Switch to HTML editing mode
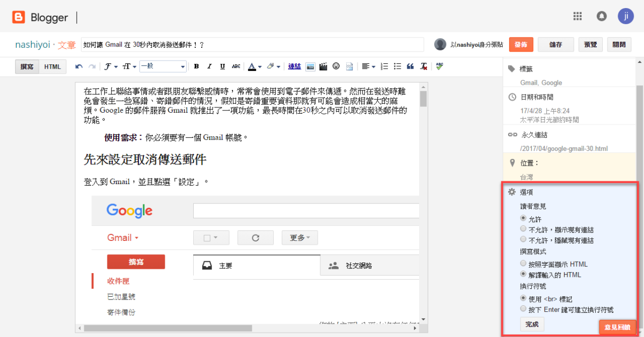Screen dimensions: 644x337 [53, 67]
